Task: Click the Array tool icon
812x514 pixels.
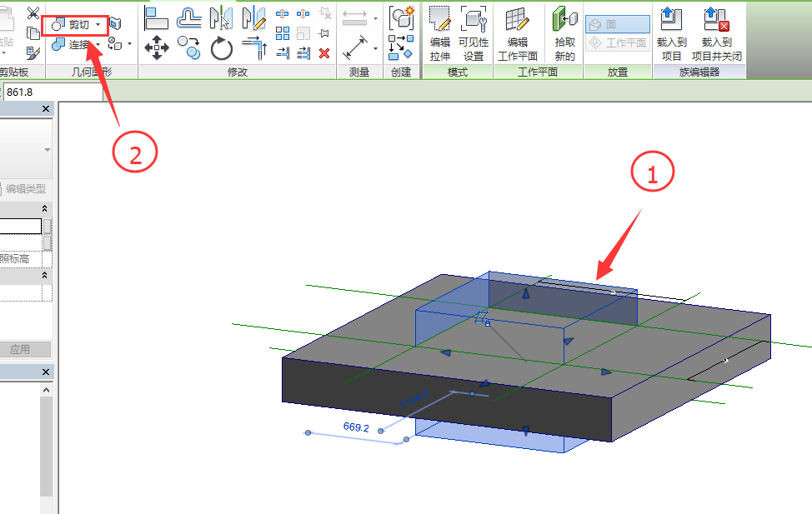Action: tap(283, 33)
